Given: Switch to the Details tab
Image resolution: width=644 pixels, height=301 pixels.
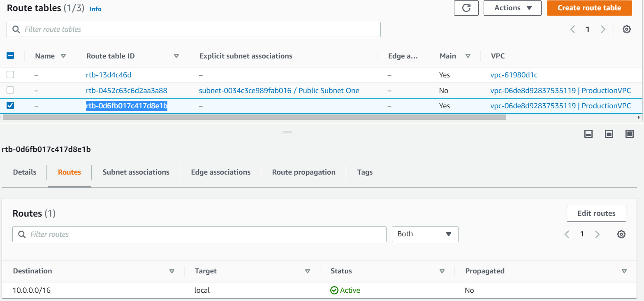Looking at the screenshot, I should [25, 172].
